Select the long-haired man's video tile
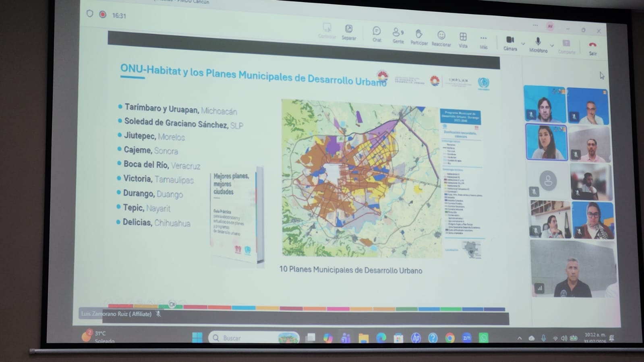644x362 pixels. click(545, 104)
